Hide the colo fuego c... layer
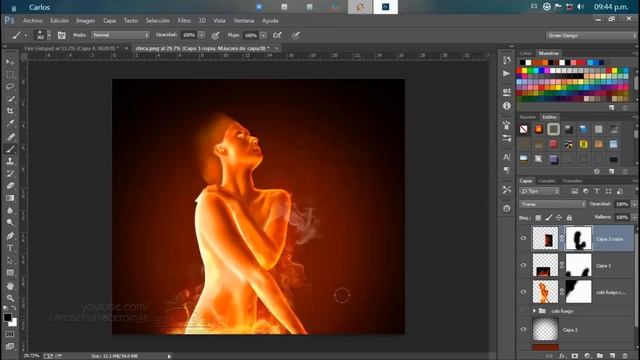Image resolution: width=640 pixels, height=360 pixels. pyautogui.click(x=523, y=292)
